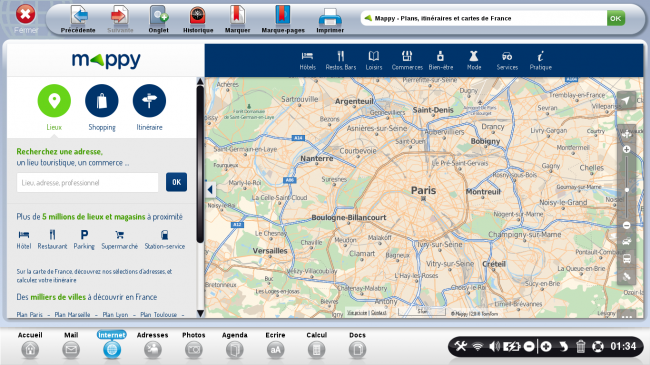Screen dimensions: 650x365
Task: Zoom out with the map minus button
Action: click(x=626, y=225)
